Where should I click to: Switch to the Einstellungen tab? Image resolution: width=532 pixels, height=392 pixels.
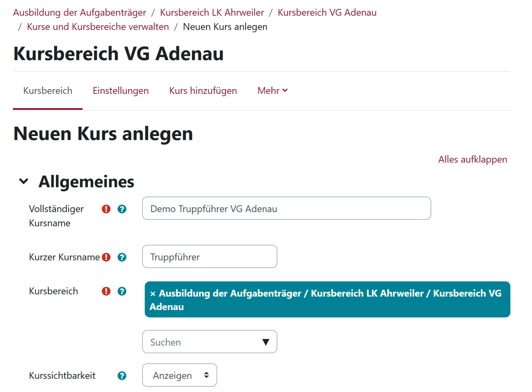(x=121, y=91)
